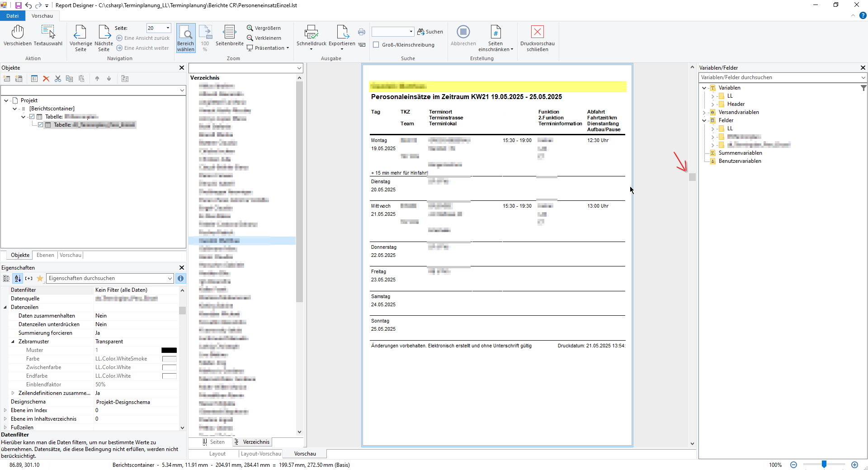This screenshot has height=470, width=868.
Task: Click Muster black color swatch
Action: coord(169,350)
